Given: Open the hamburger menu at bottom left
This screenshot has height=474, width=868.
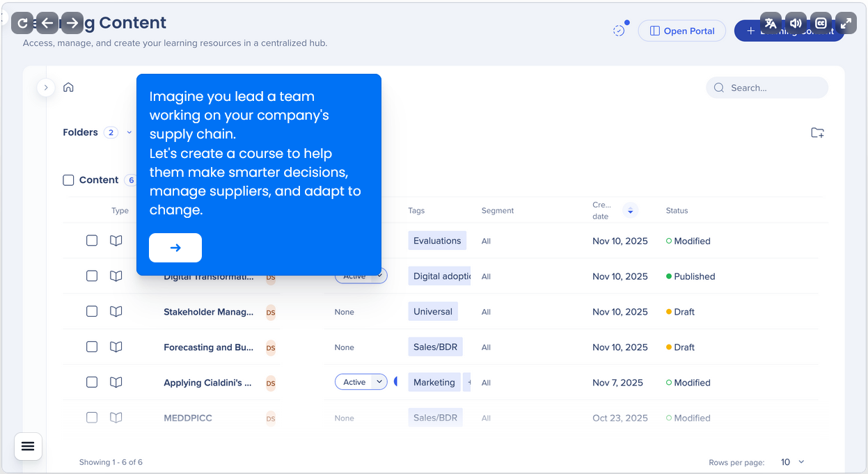Looking at the screenshot, I should coord(28,446).
